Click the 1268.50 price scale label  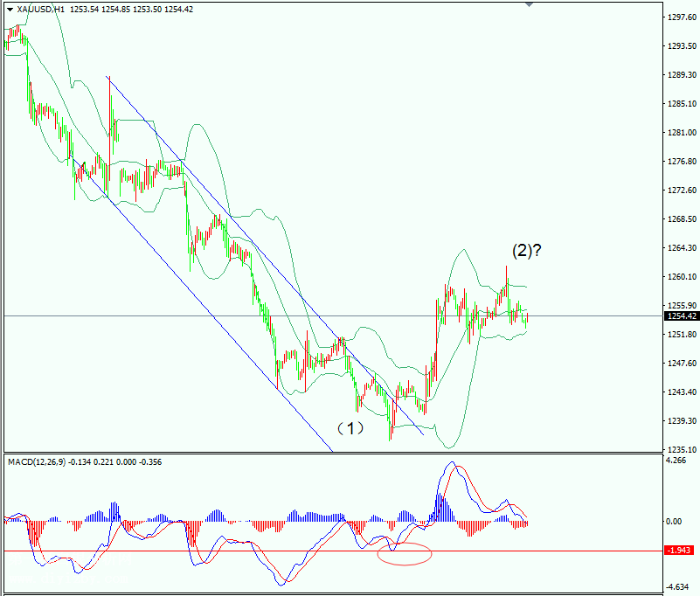tap(682, 219)
